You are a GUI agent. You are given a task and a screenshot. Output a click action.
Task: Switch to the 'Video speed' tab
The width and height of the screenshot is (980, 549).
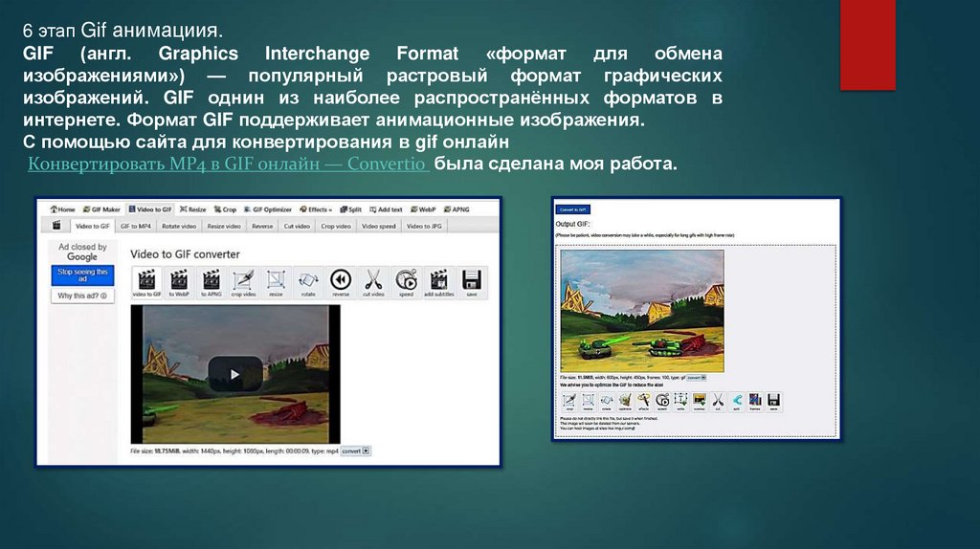[x=379, y=226]
